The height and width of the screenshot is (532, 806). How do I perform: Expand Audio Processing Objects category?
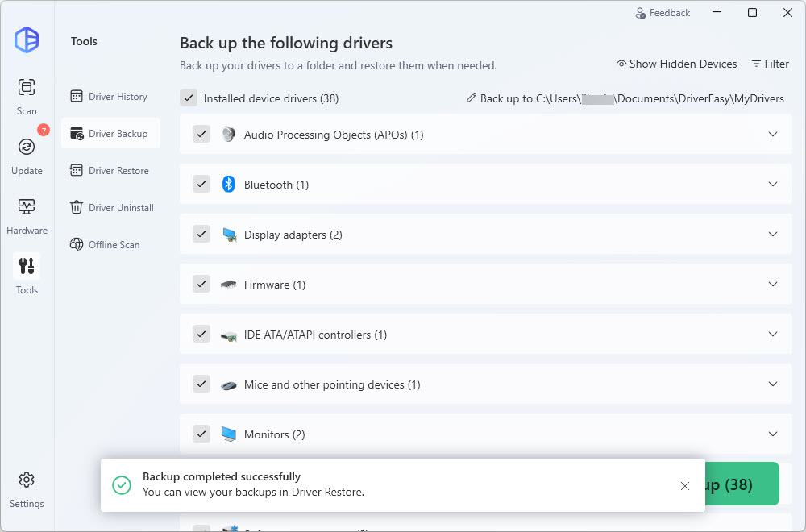click(773, 135)
